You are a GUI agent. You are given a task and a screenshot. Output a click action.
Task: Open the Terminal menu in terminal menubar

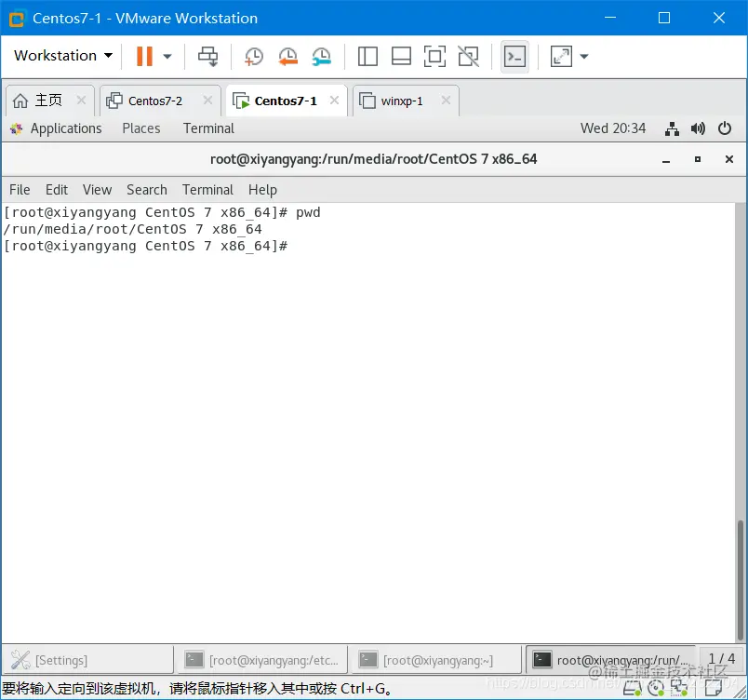(x=207, y=190)
